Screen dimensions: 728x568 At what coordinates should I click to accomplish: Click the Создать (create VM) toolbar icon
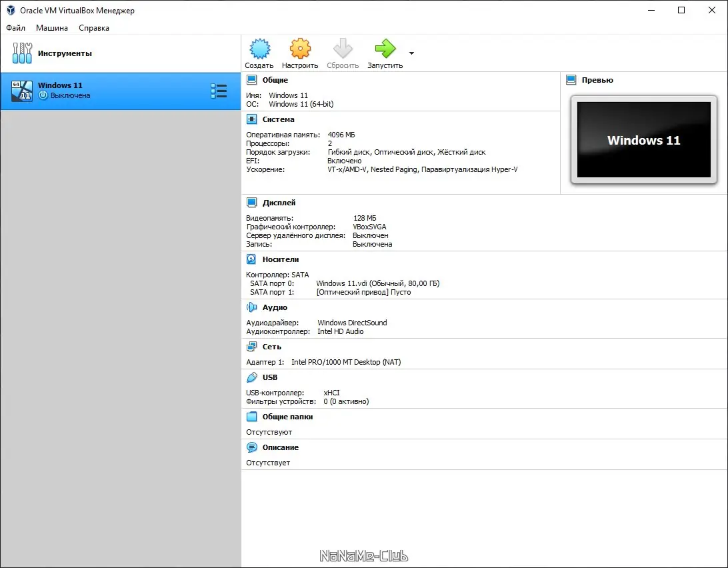click(x=259, y=48)
